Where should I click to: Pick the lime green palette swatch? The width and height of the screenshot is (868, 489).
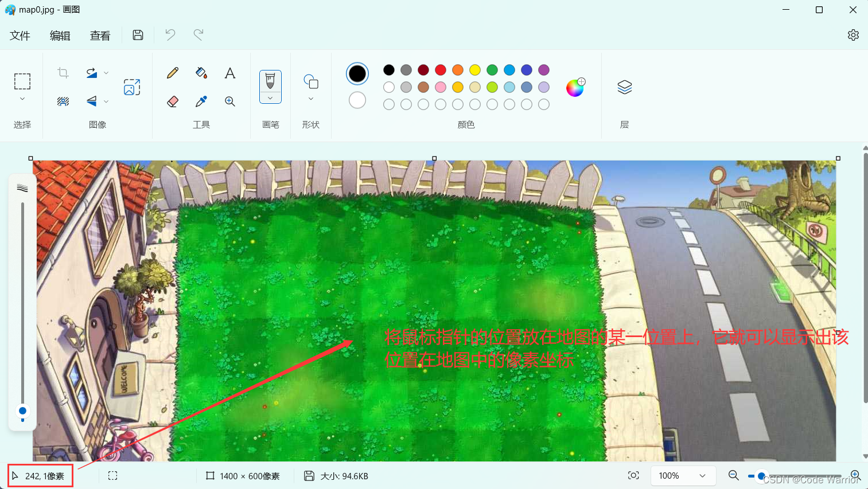[492, 87]
